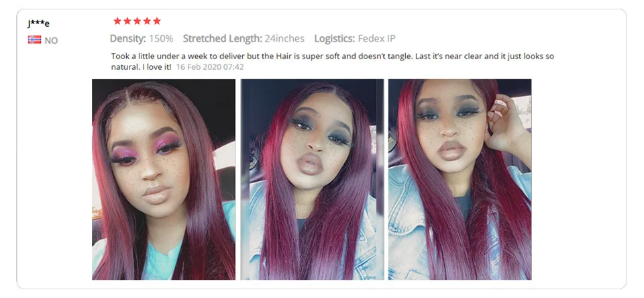Click the review date 16 Feb 2020 07:42
This screenshot has height=298, width=644.
210,66
